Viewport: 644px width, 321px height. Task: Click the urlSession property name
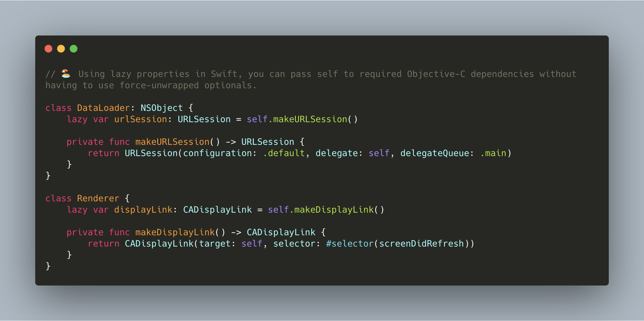point(141,119)
